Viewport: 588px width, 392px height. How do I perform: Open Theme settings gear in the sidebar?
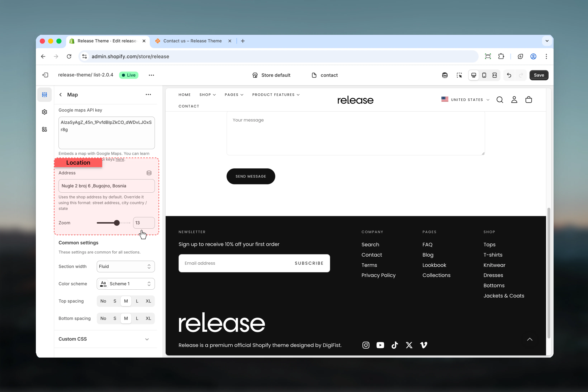(44, 112)
